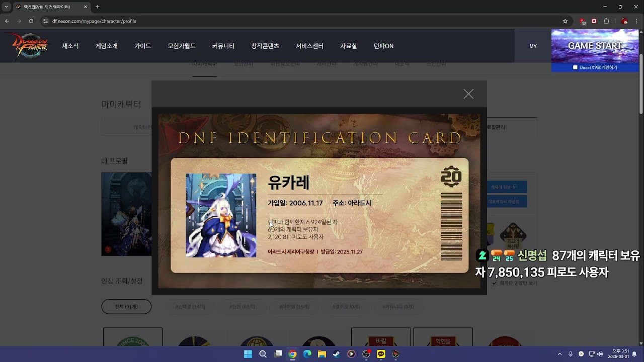
Task: Open KakaoTalk from the taskbar
Action: coord(381,354)
